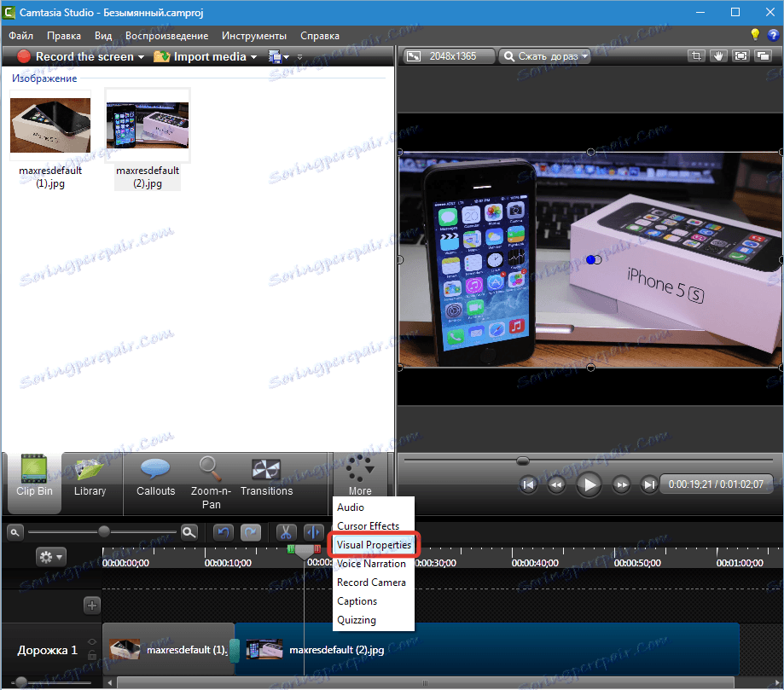The height and width of the screenshot is (690, 784).
Task: Choose Quizzing from the More menu
Action: pyautogui.click(x=374, y=619)
